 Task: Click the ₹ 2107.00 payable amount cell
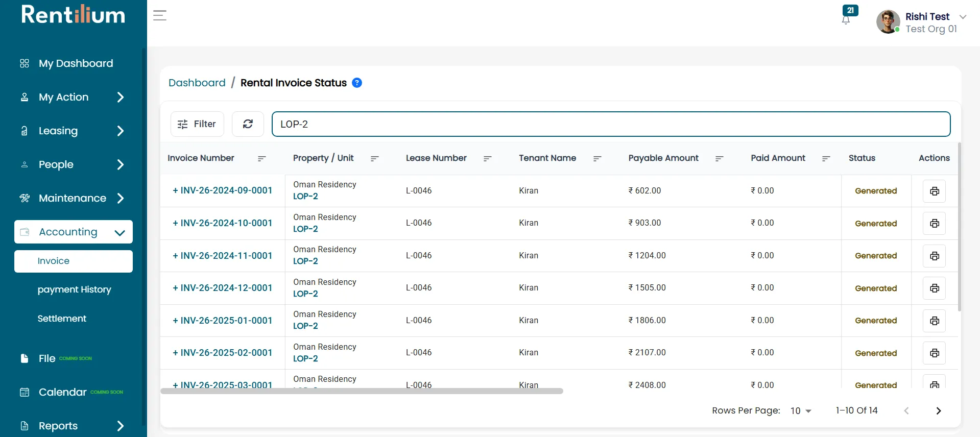(x=647, y=353)
